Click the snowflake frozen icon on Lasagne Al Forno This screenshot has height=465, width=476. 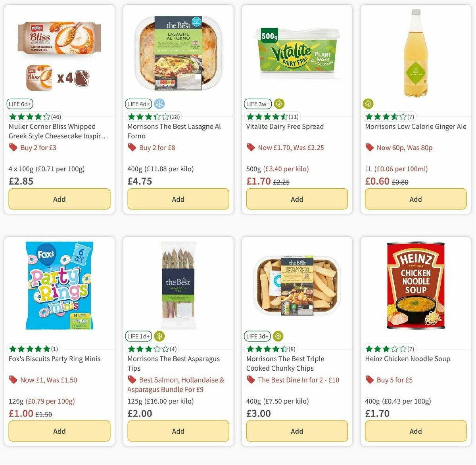(158, 103)
